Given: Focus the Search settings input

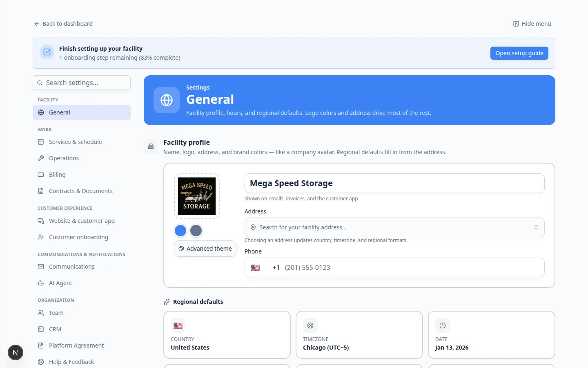Looking at the screenshot, I should (82, 83).
